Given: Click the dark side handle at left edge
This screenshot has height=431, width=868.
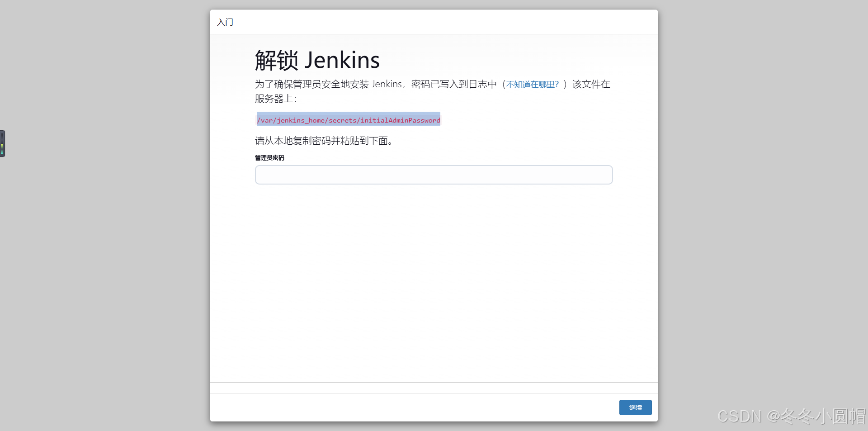Looking at the screenshot, I should coord(3,144).
